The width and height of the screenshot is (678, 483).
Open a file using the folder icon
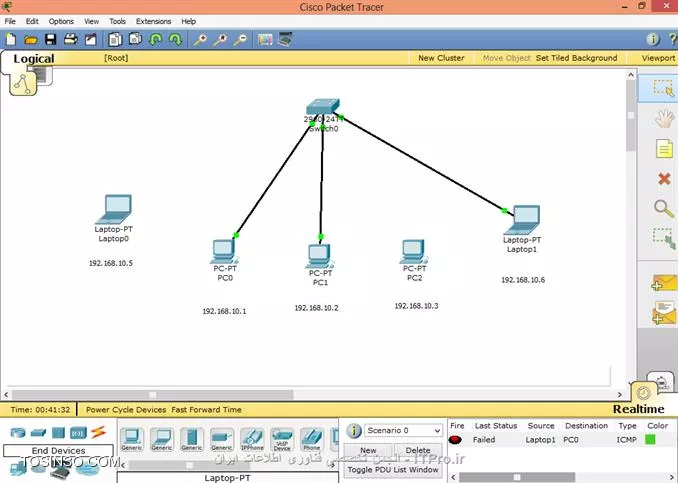point(30,40)
